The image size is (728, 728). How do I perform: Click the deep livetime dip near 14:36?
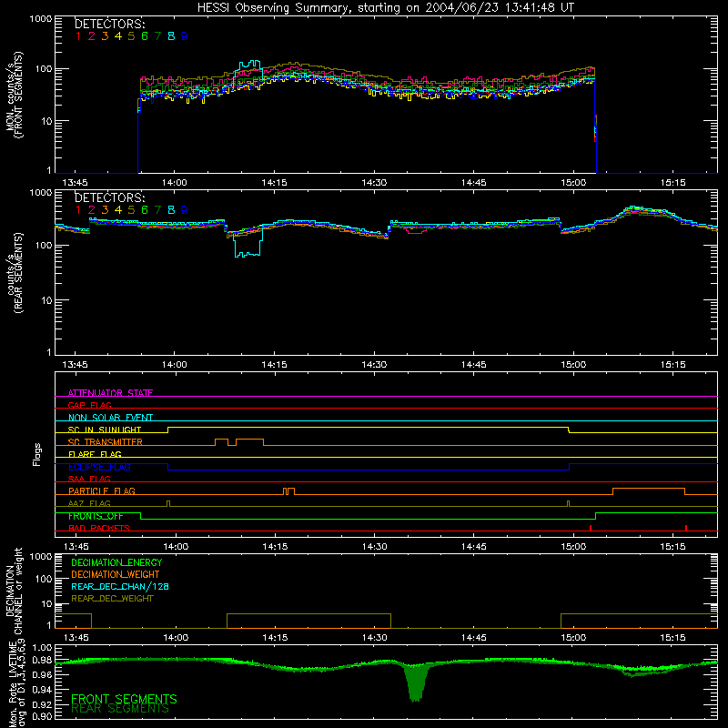[416, 682]
